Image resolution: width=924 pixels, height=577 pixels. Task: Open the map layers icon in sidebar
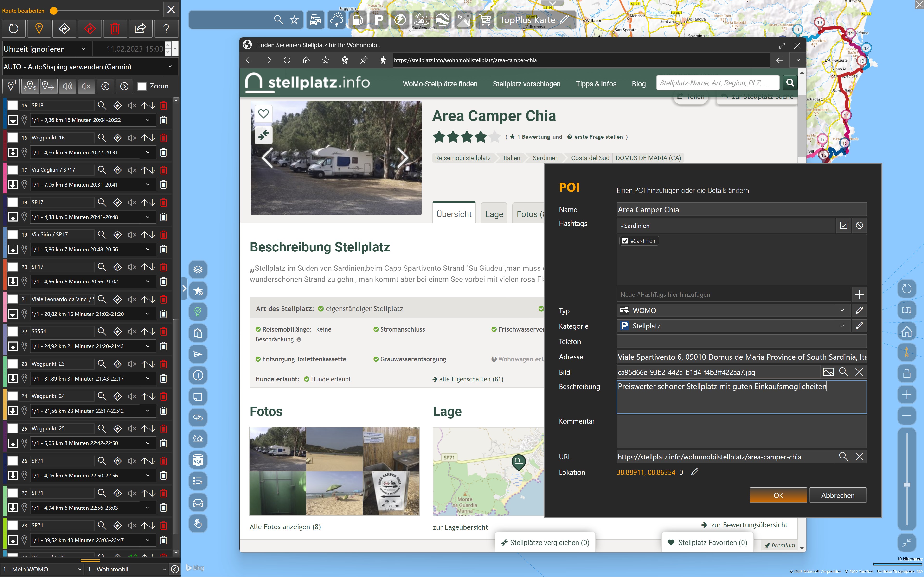tap(198, 270)
